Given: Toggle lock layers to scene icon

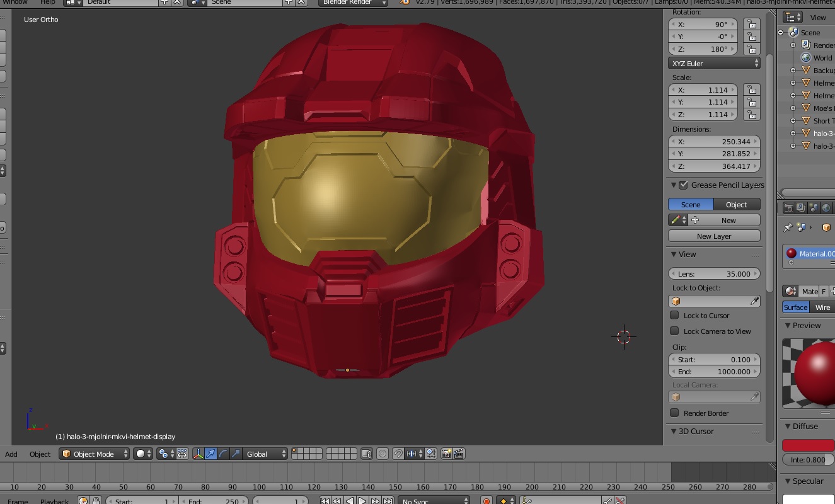Looking at the screenshot, I should tap(367, 454).
